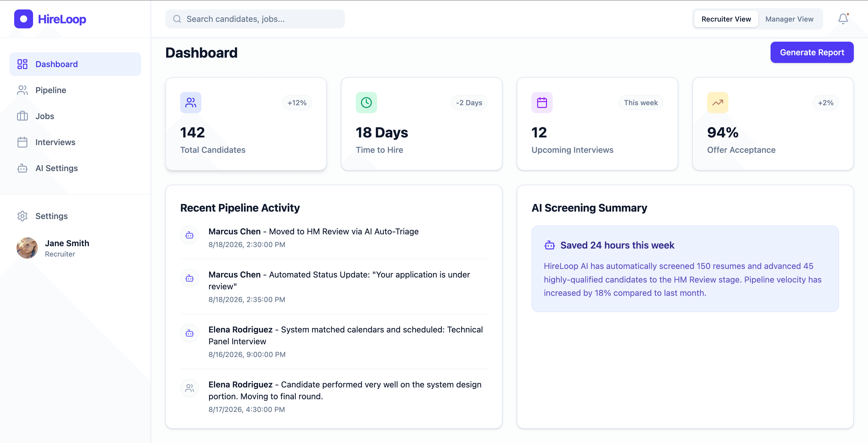
Task: Switch to Manager View
Action: [x=789, y=19]
